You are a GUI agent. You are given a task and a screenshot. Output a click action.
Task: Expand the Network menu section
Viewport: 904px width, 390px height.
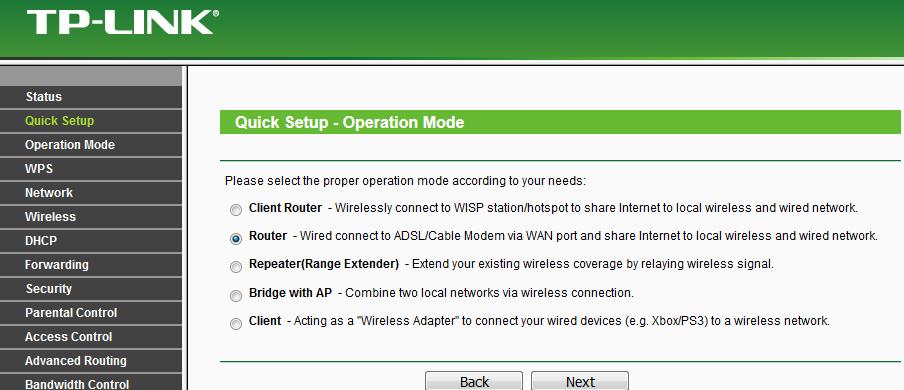[91, 193]
